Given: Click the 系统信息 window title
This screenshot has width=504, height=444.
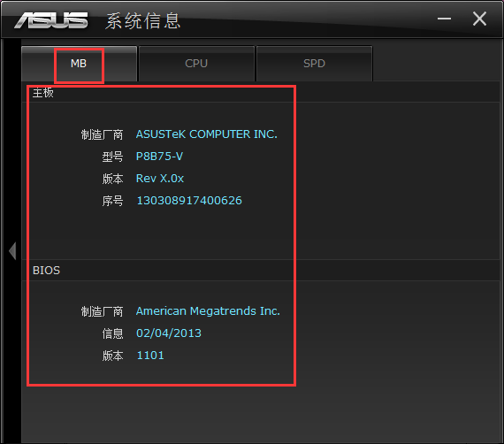Looking at the screenshot, I should pos(142,21).
